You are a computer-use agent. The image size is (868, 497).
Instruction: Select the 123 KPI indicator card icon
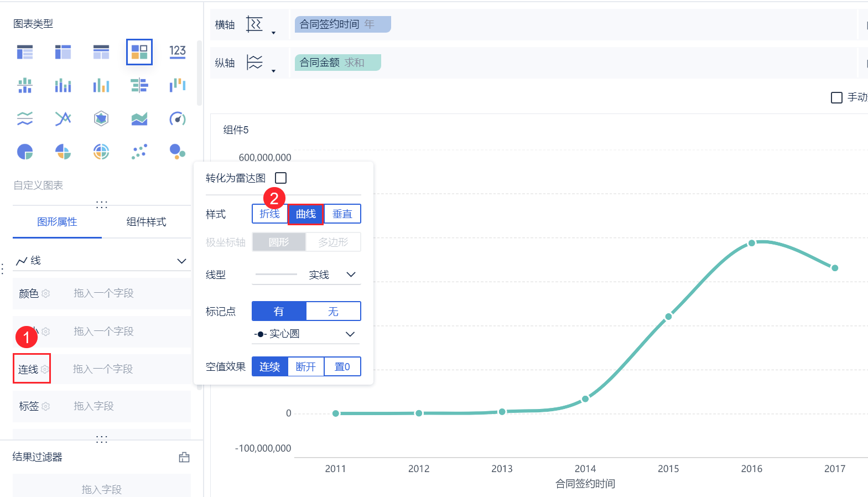(177, 52)
